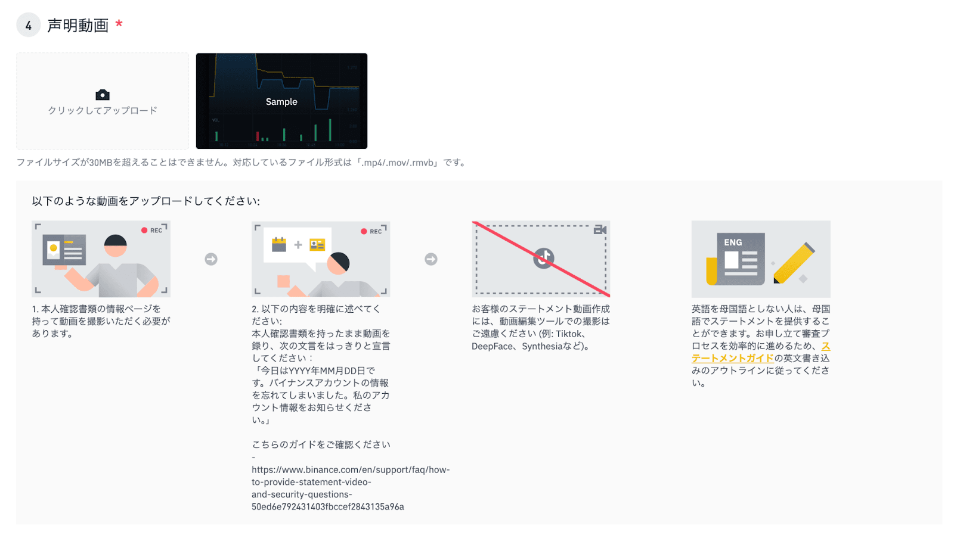954x560 pixels.
Task: Click the ID document holding illustration
Action: click(101, 259)
